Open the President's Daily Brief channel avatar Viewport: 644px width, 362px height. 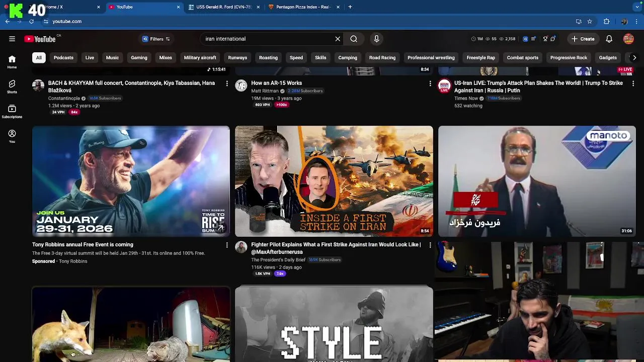click(x=241, y=247)
